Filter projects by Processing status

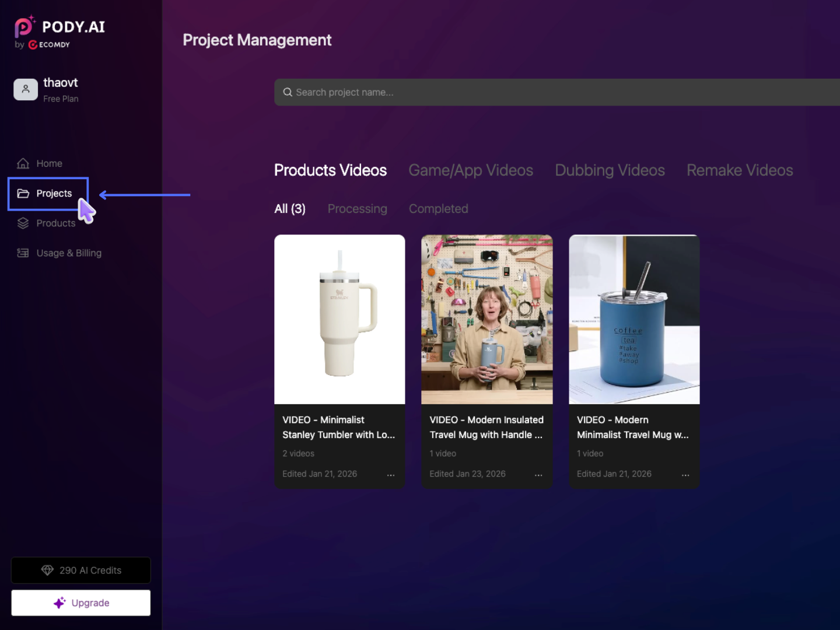click(x=357, y=209)
